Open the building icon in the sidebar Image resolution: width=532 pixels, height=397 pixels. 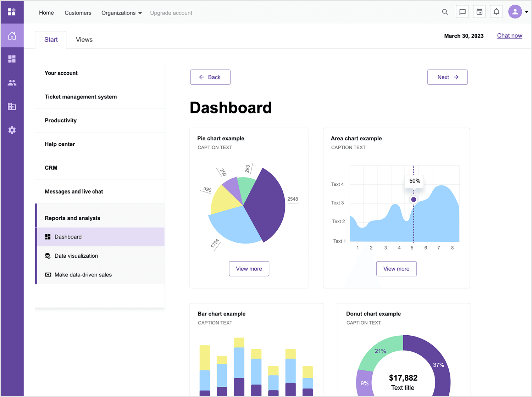point(12,106)
